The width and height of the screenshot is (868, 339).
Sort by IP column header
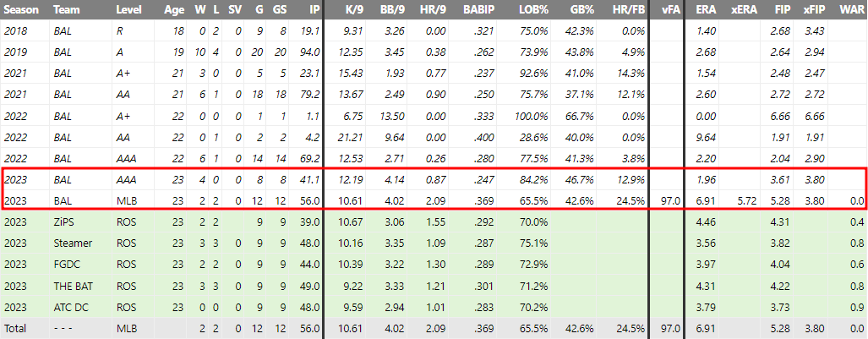(x=314, y=10)
